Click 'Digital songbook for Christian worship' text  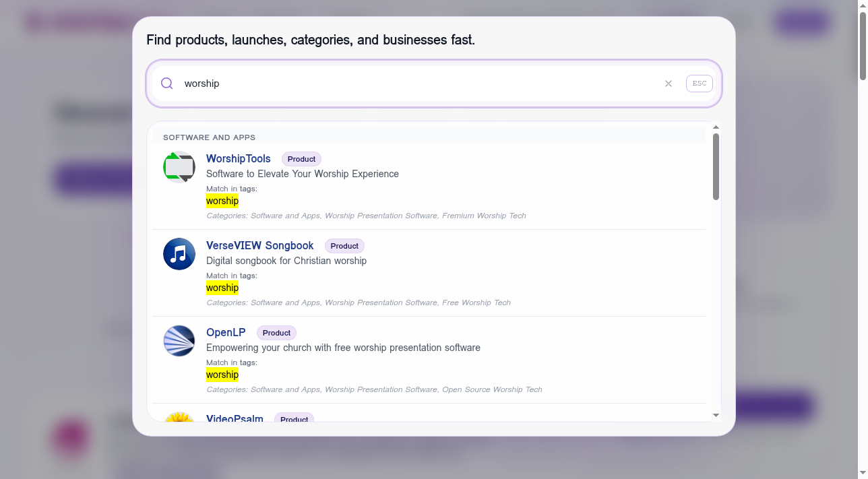point(286,261)
